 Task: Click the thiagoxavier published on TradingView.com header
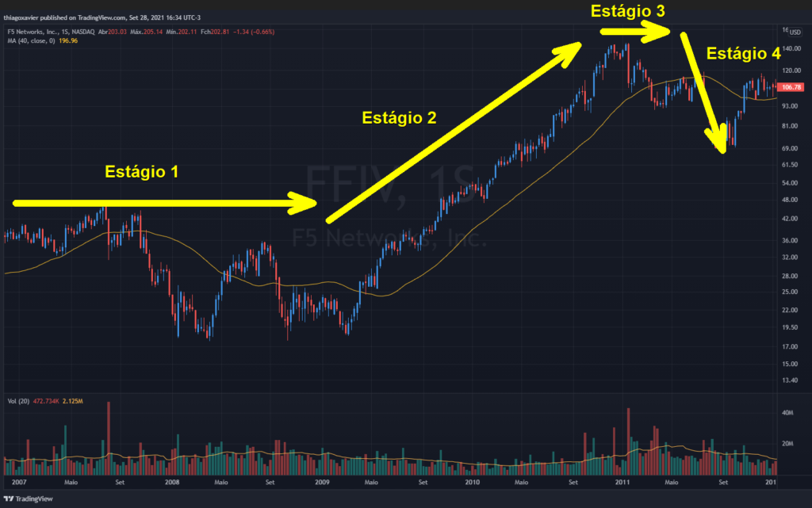tap(102, 17)
